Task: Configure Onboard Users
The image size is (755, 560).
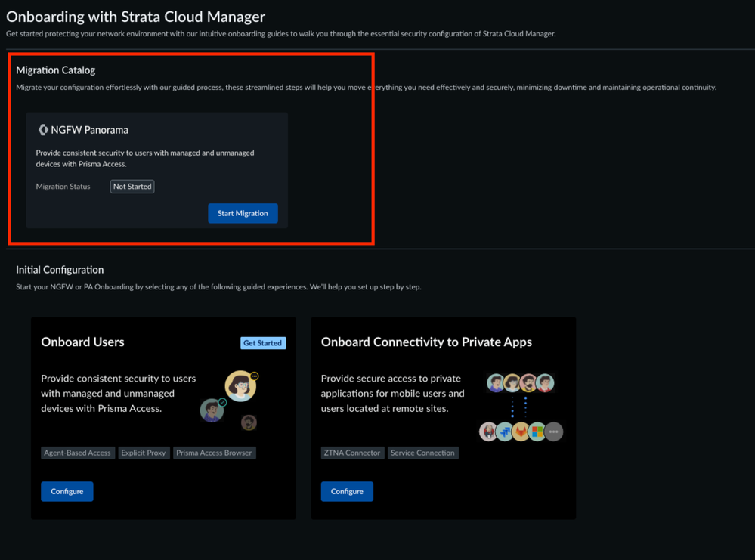Action: [67, 491]
